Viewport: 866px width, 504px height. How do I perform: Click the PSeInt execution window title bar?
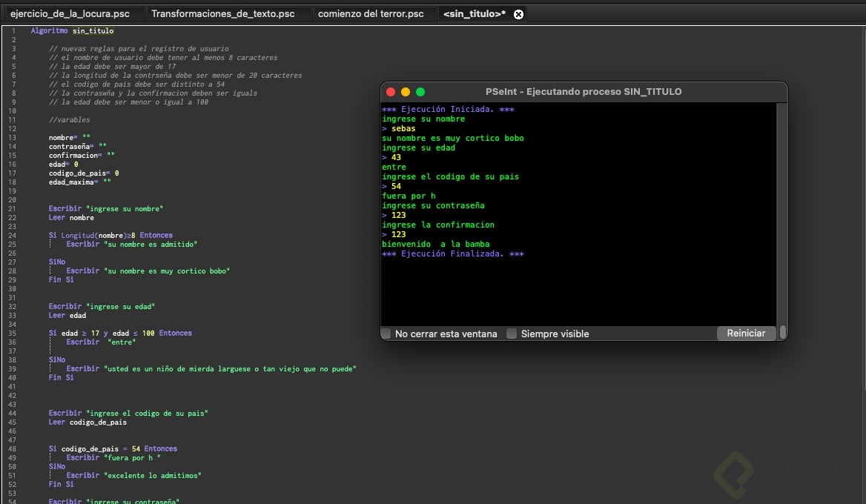583,92
